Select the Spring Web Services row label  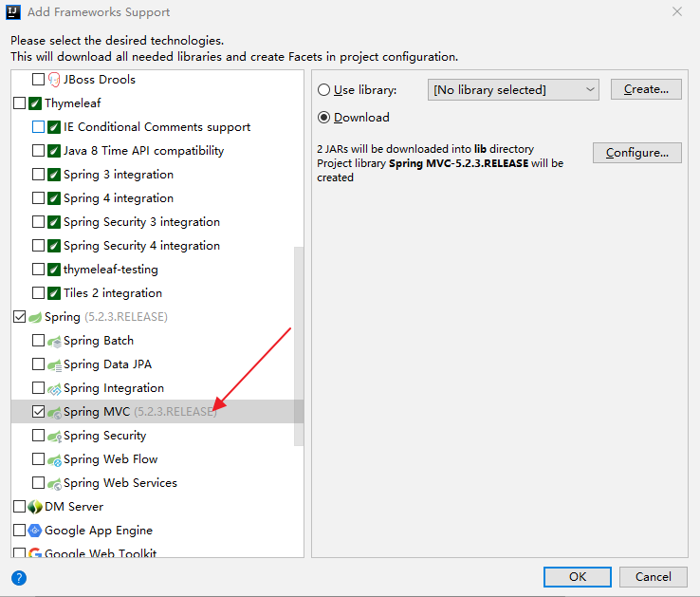click(x=120, y=483)
